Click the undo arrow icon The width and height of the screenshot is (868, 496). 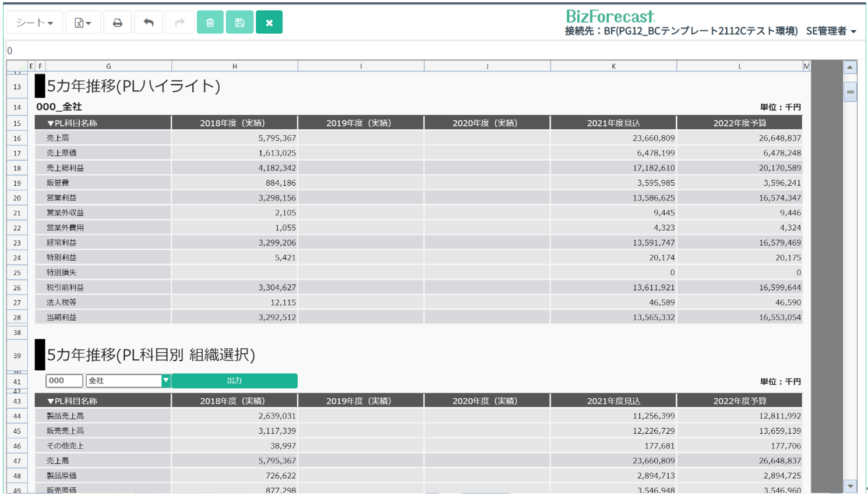(149, 23)
